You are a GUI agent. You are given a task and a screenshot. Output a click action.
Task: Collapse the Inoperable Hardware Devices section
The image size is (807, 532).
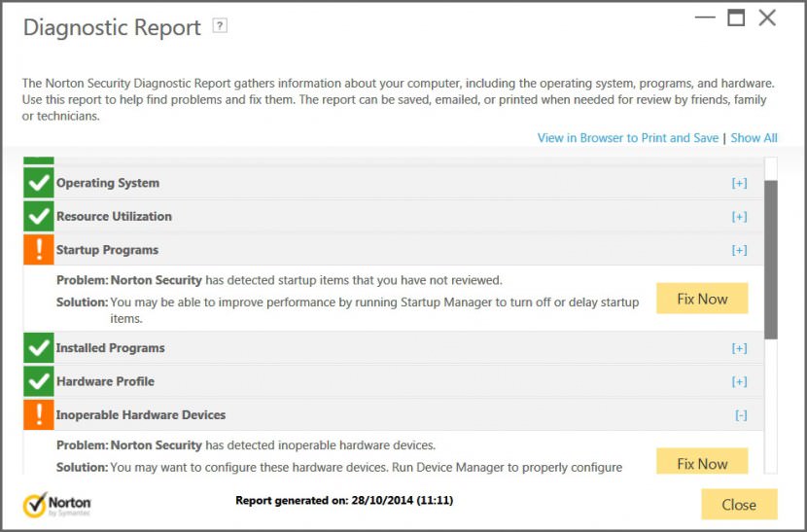pyautogui.click(x=741, y=415)
